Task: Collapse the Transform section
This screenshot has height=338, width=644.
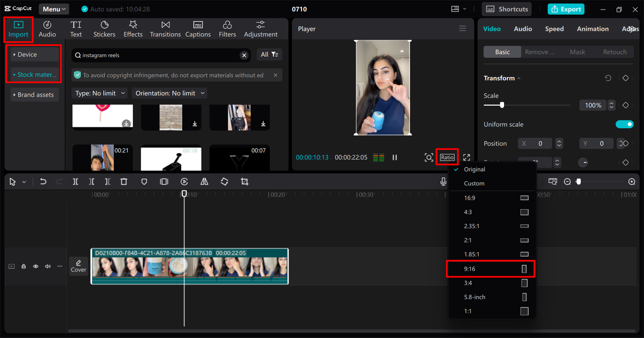Action: [x=519, y=78]
